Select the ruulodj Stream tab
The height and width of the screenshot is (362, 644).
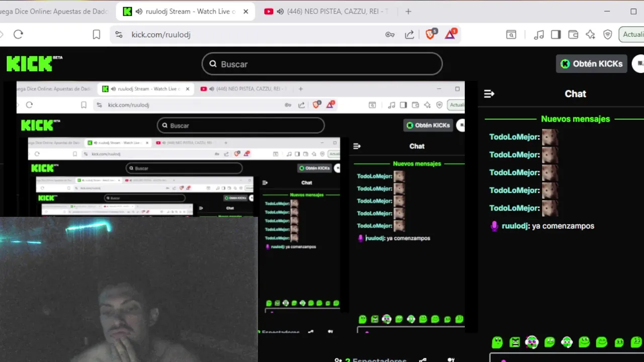tap(185, 11)
